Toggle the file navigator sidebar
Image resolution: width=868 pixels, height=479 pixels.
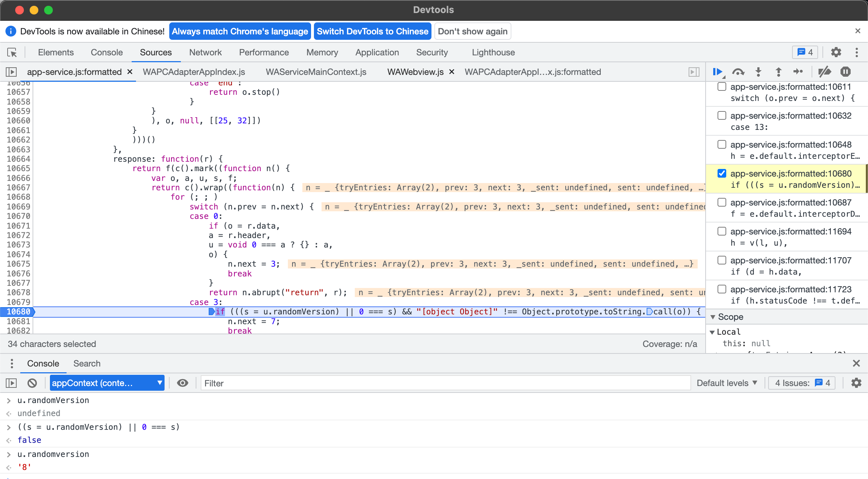click(x=11, y=72)
